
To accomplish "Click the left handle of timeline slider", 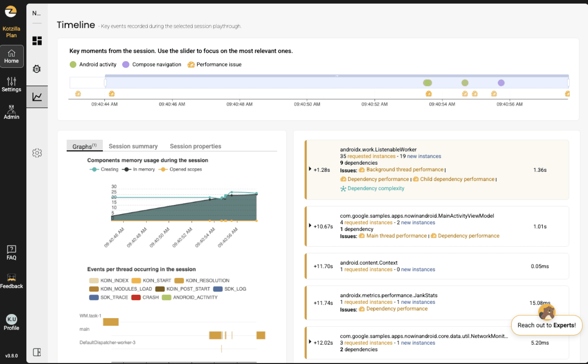I will point(105,83).
